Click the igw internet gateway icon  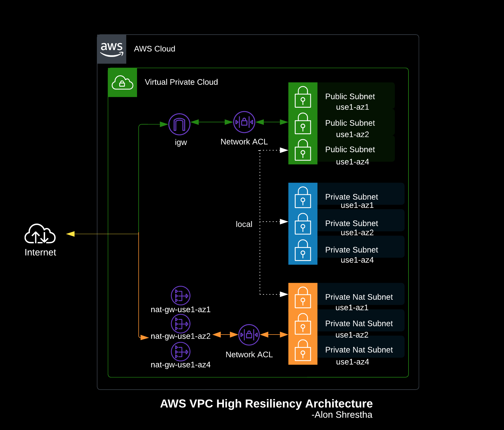tap(179, 124)
